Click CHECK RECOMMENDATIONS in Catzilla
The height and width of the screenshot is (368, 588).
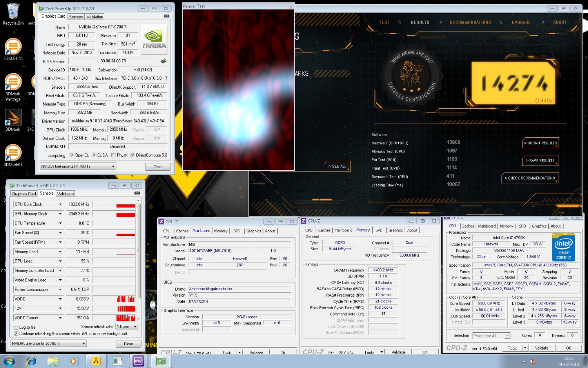click(x=530, y=178)
